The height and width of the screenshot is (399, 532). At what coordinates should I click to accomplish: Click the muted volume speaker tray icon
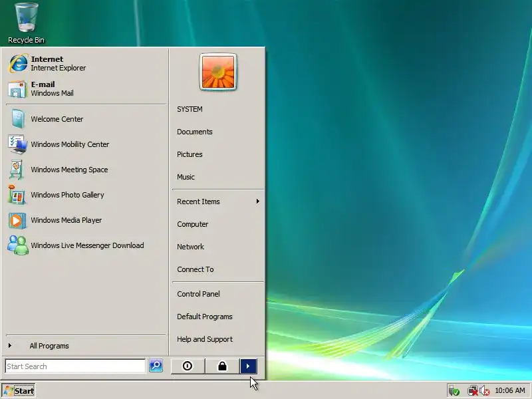click(485, 391)
